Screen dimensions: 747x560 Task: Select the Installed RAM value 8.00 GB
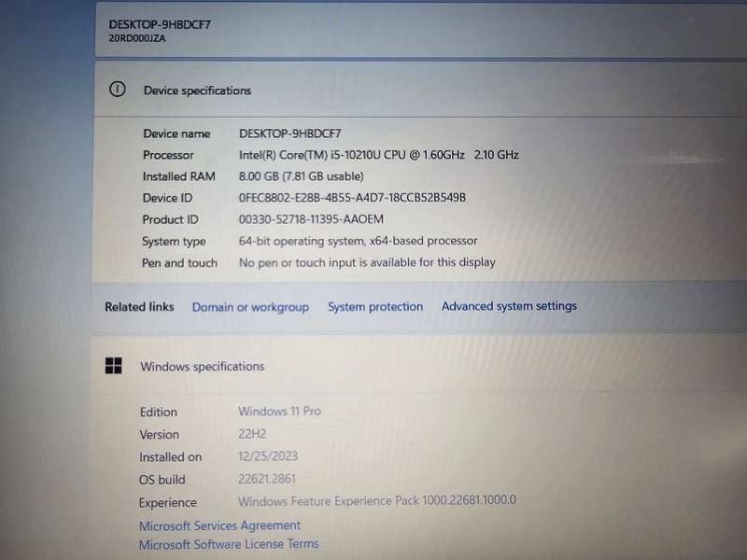pos(301,176)
